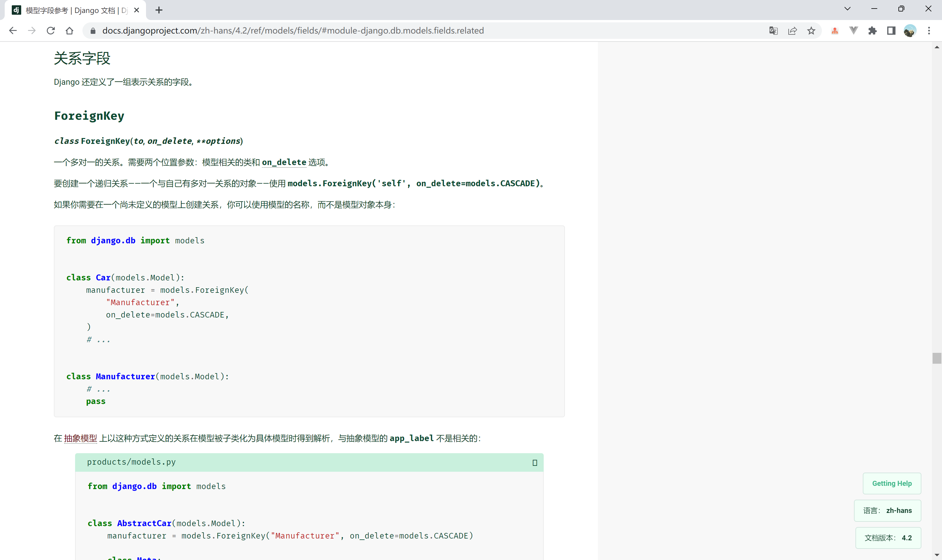Open a new browser tab

(x=159, y=10)
